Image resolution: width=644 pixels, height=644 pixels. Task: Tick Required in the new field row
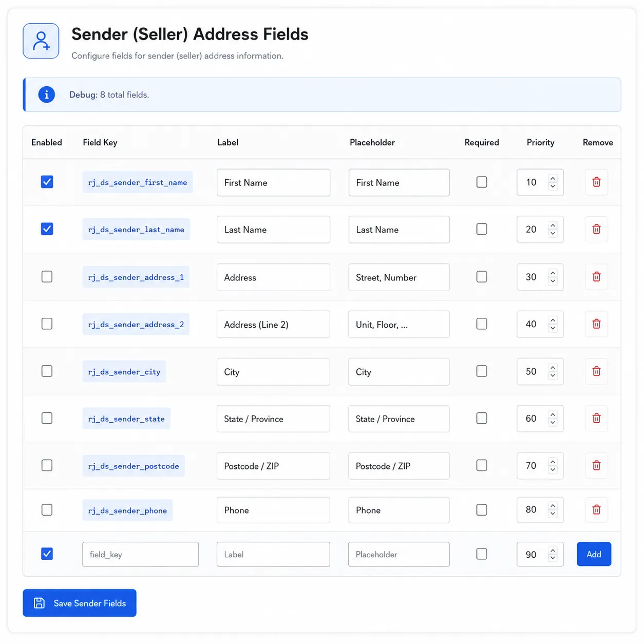point(482,554)
